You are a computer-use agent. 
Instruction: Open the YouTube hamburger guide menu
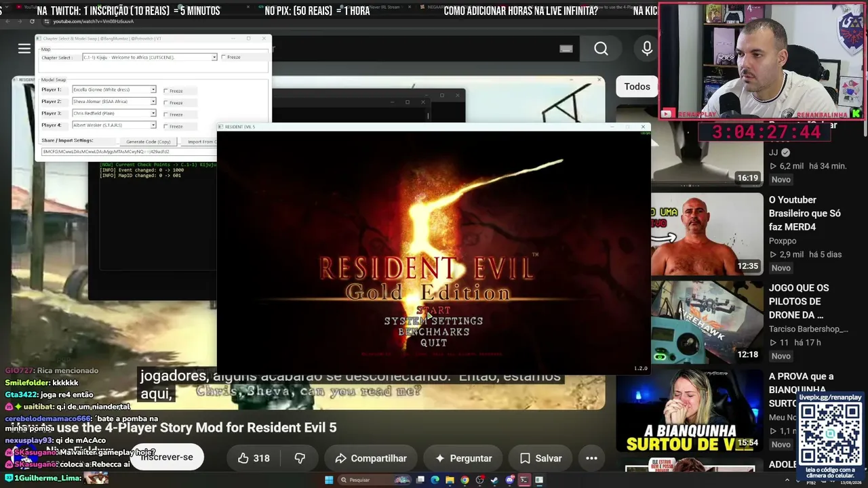tap(24, 49)
